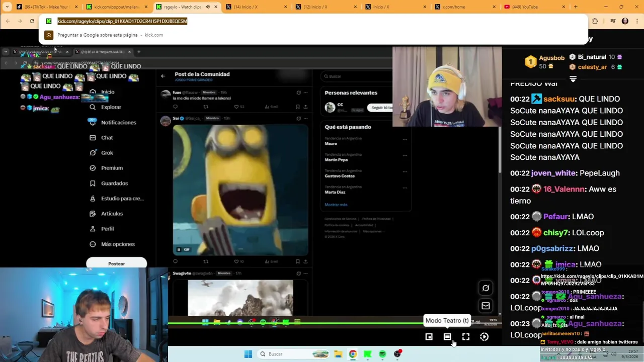This screenshot has width=644, height=362.
Task: Open the Chrome extensions puzzle icon
Action: point(595,21)
